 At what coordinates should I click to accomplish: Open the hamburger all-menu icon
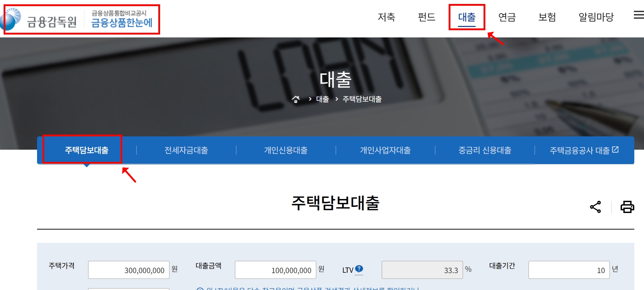coord(639,15)
